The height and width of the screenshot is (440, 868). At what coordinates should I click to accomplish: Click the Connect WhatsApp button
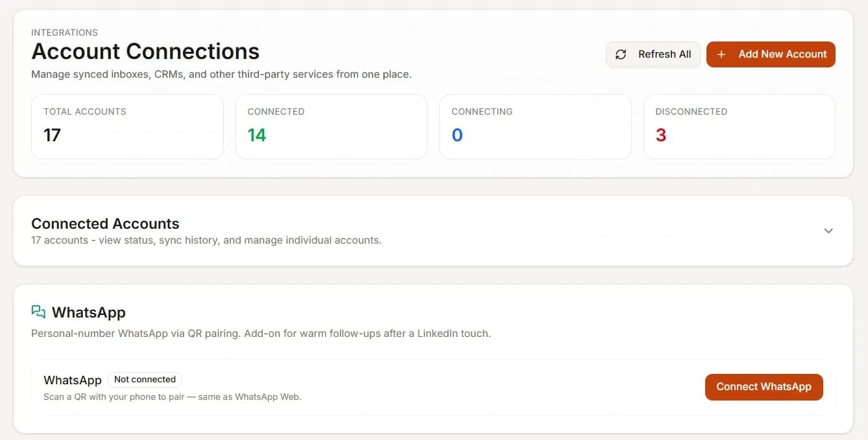pos(764,387)
